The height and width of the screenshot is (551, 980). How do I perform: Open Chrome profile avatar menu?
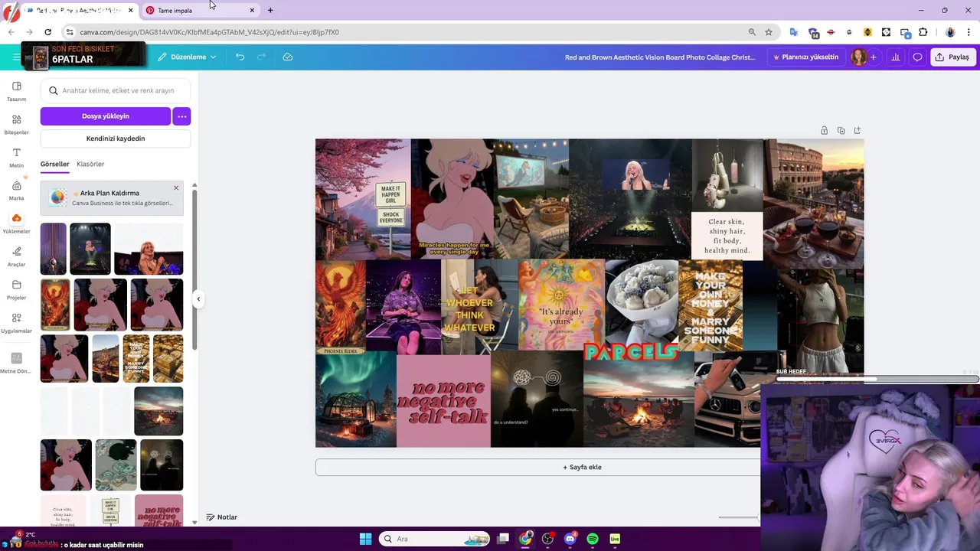[950, 32]
